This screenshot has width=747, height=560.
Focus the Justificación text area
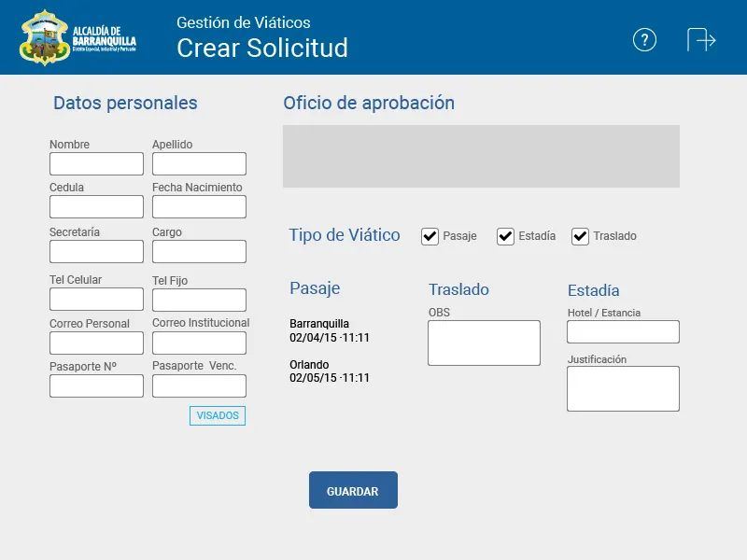tap(623, 388)
